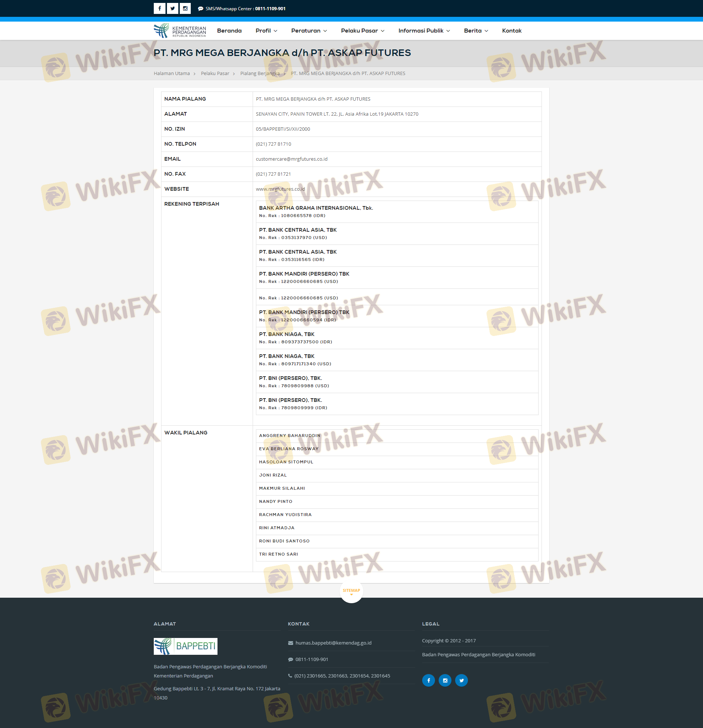Click the Kementerian Perdagangan logo

point(180,30)
